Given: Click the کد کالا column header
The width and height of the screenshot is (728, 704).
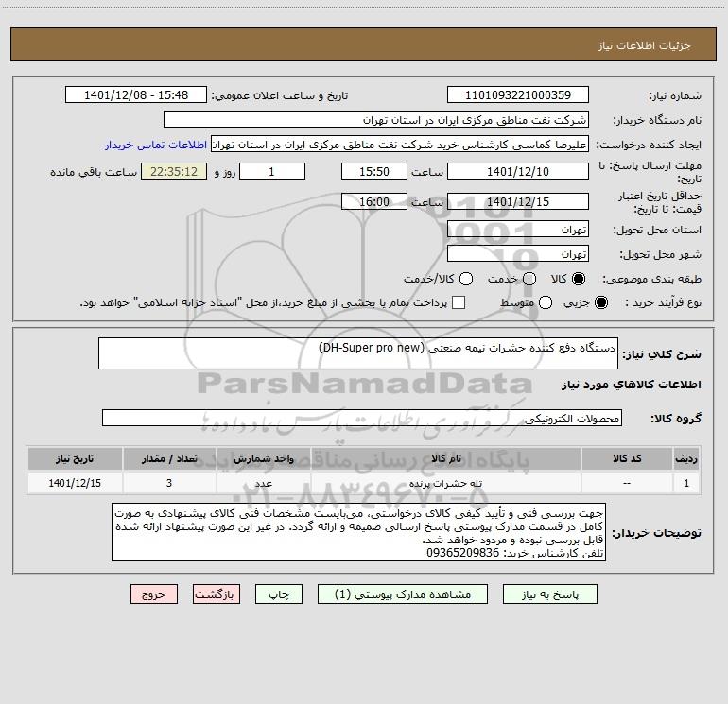Looking at the screenshot, I should [627, 458].
